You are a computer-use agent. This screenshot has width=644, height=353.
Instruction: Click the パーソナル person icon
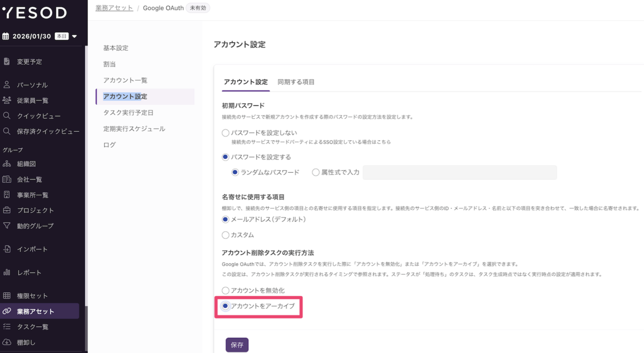7,85
